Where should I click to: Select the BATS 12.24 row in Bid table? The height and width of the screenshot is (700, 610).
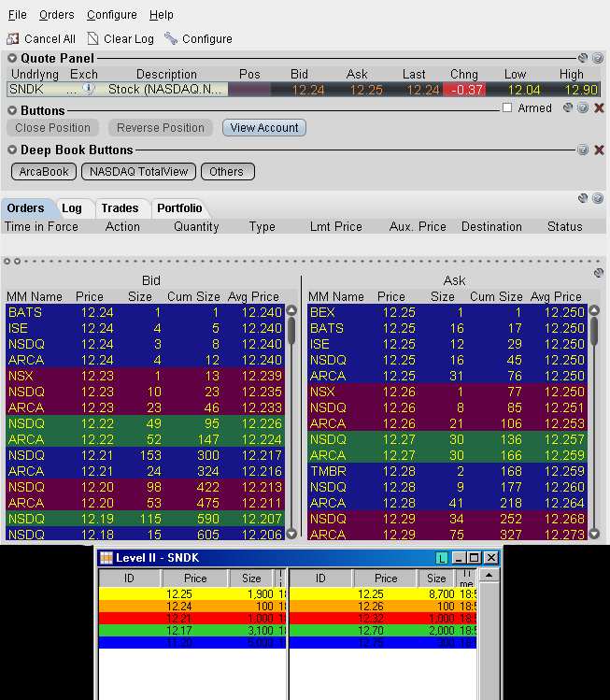click(145, 312)
